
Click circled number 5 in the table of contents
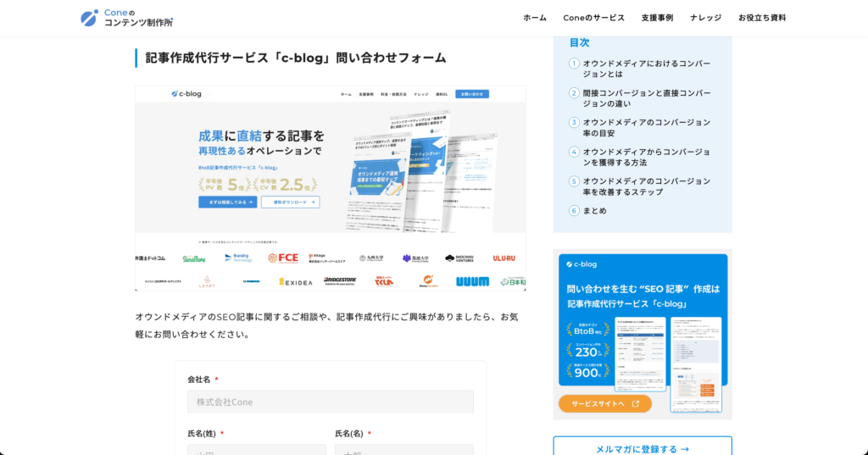[574, 181]
